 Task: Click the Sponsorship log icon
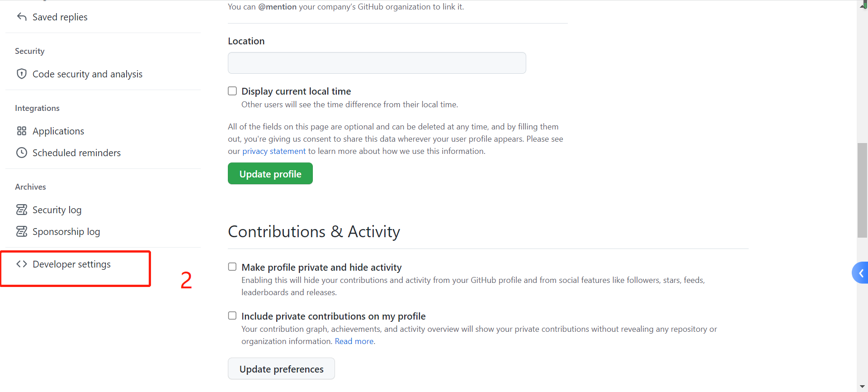point(22,231)
